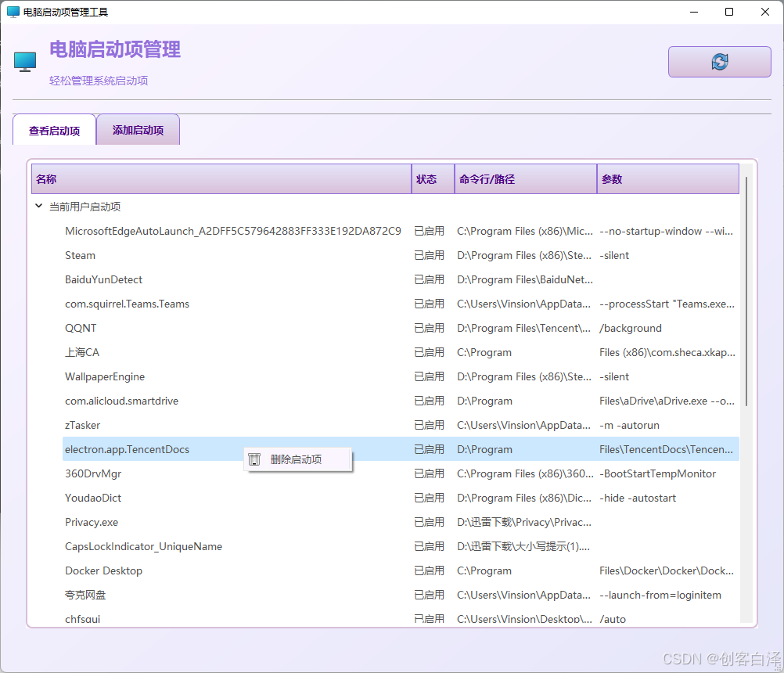Maximize the startup manager window
This screenshot has height=673, width=784.
[729, 12]
